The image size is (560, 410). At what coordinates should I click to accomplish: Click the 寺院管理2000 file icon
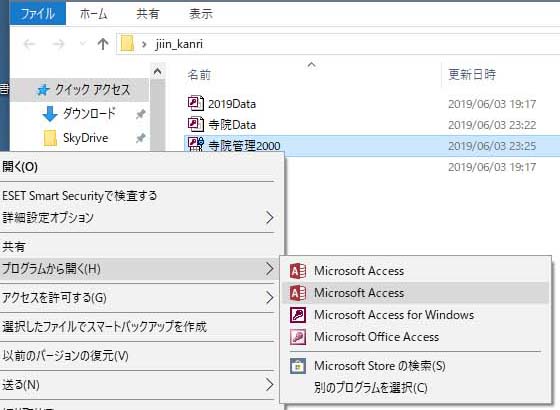(196, 144)
